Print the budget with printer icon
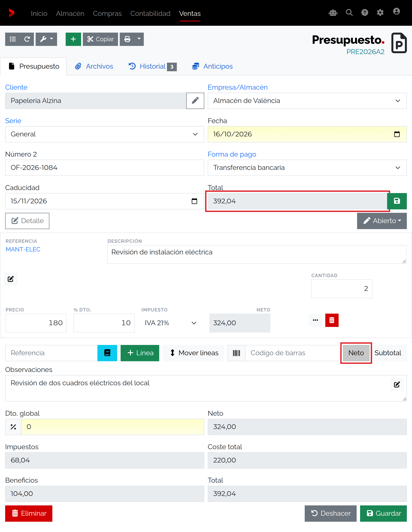 pos(127,39)
